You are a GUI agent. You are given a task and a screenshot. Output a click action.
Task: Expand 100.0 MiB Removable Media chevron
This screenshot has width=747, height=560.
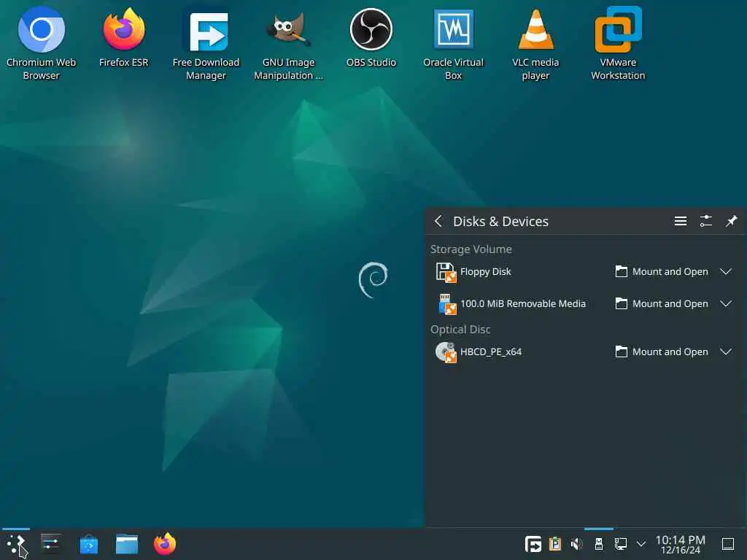pos(726,303)
